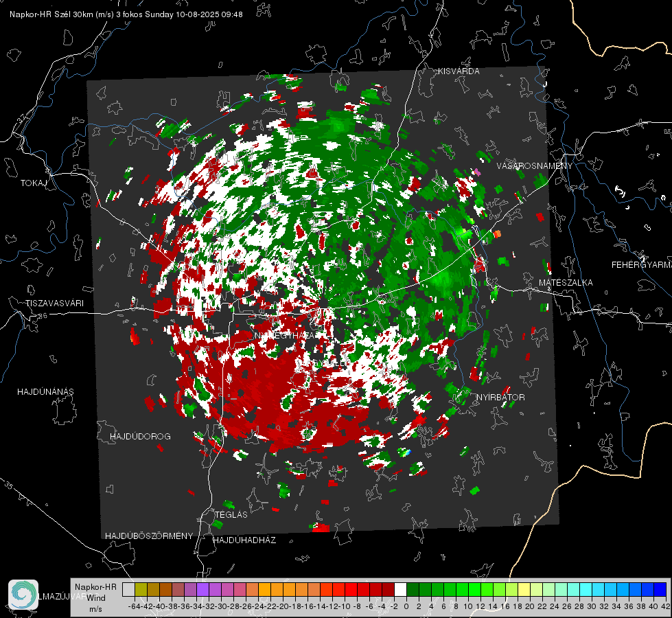Click the HAJDÚBÖSZÖRMÉNY label
The image size is (672, 618).
(149, 536)
